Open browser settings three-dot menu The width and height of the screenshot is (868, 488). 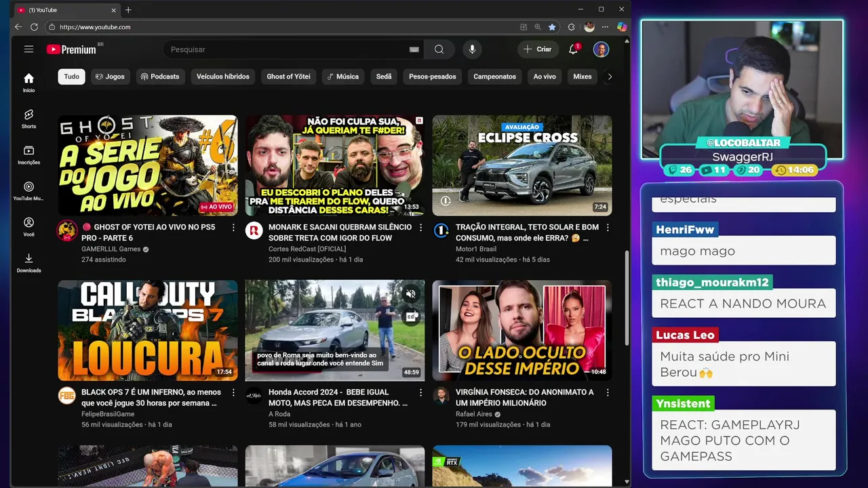[606, 27]
